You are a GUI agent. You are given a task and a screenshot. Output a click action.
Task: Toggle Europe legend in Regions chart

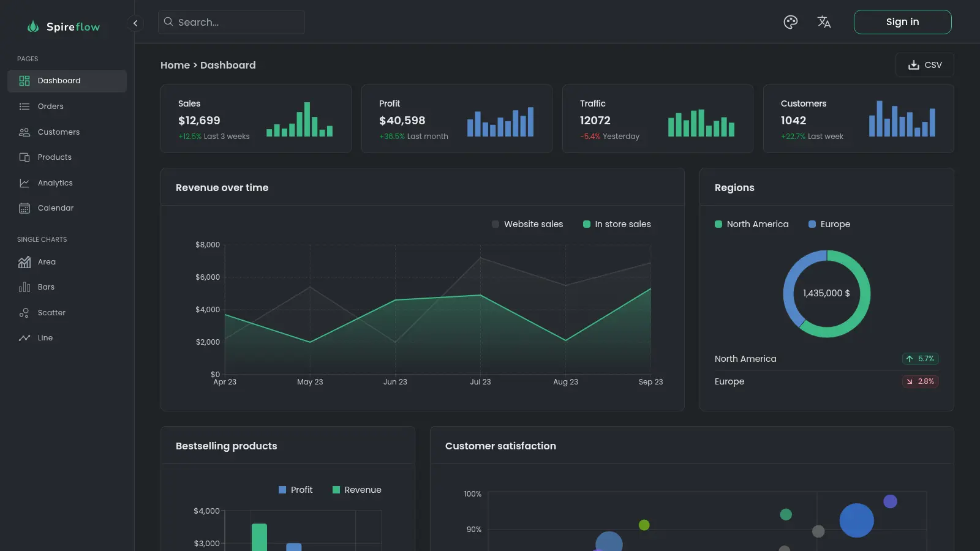829,224
